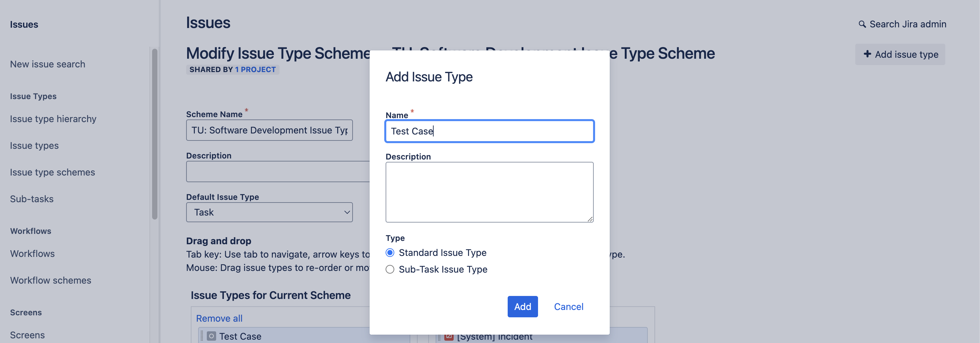This screenshot has height=343, width=980.
Task: Click the Search Jira admin magnifier icon
Action: coord(862,24)
